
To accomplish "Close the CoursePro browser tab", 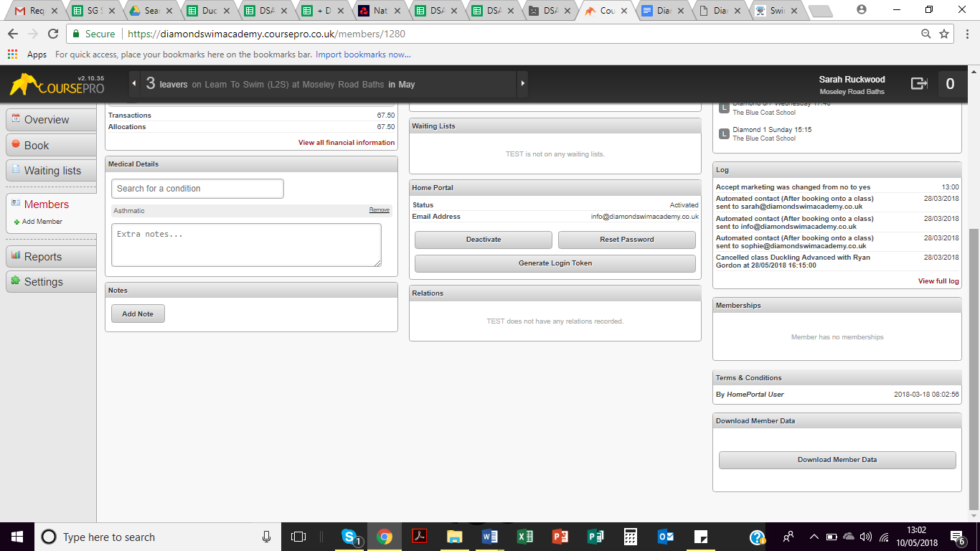I will tap(624, 11).
